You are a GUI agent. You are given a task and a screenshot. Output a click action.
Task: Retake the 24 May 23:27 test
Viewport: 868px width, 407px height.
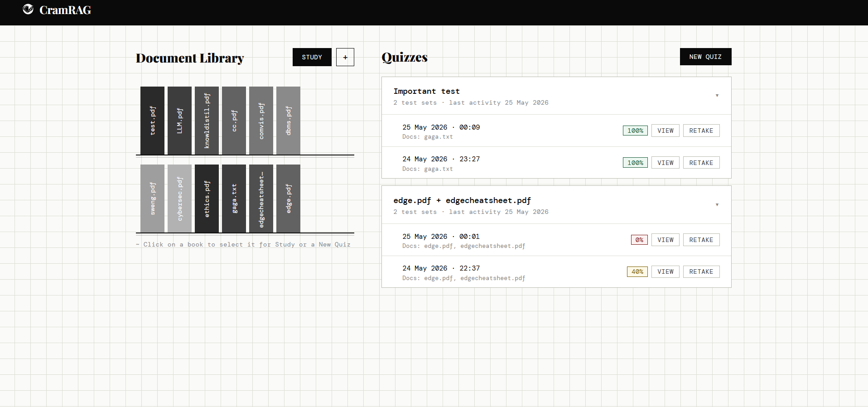point(701,163)
